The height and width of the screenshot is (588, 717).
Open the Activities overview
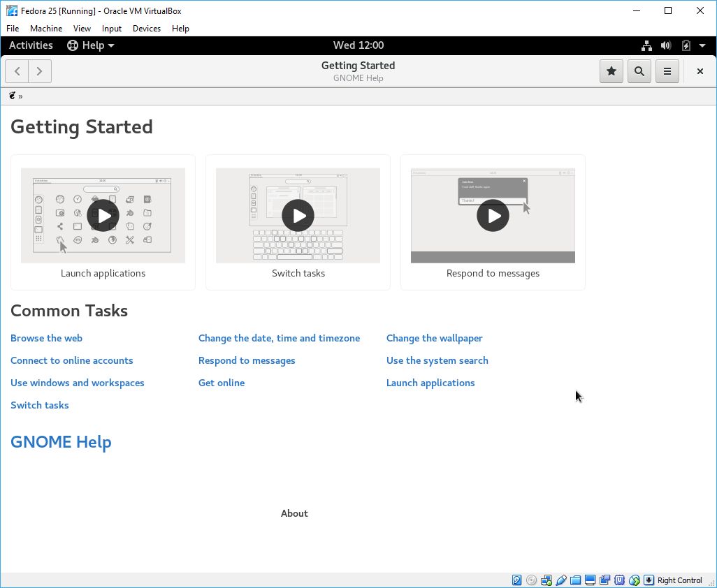31,45
